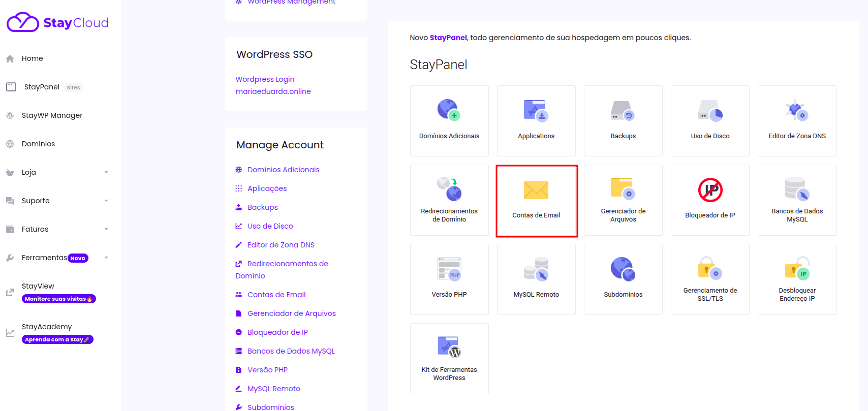The height and width of the screenshot is (411, 868).
Task: Click the Faturas wallet icon in sidebar
Action: [10, 230]
